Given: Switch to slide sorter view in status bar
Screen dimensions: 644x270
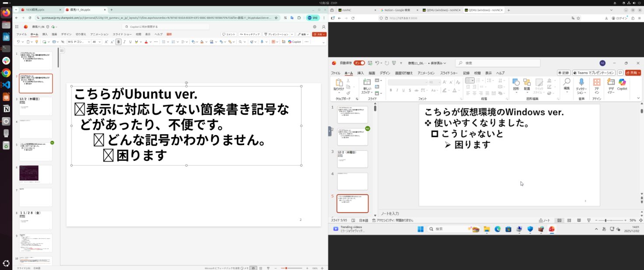Looking at the screenshot, I should (x=569, y=220).
